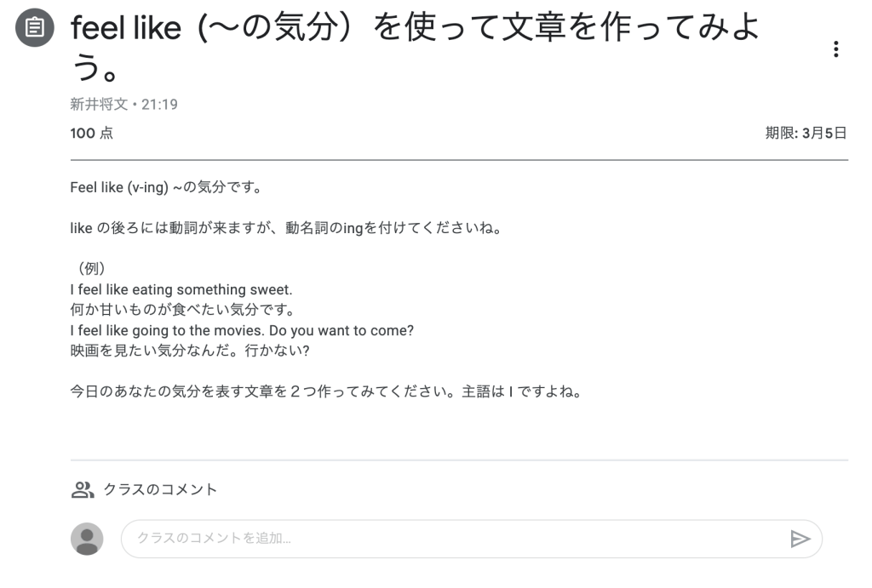
Task: Click the line explaining 動名詞のing
Action: coord(284,228)
